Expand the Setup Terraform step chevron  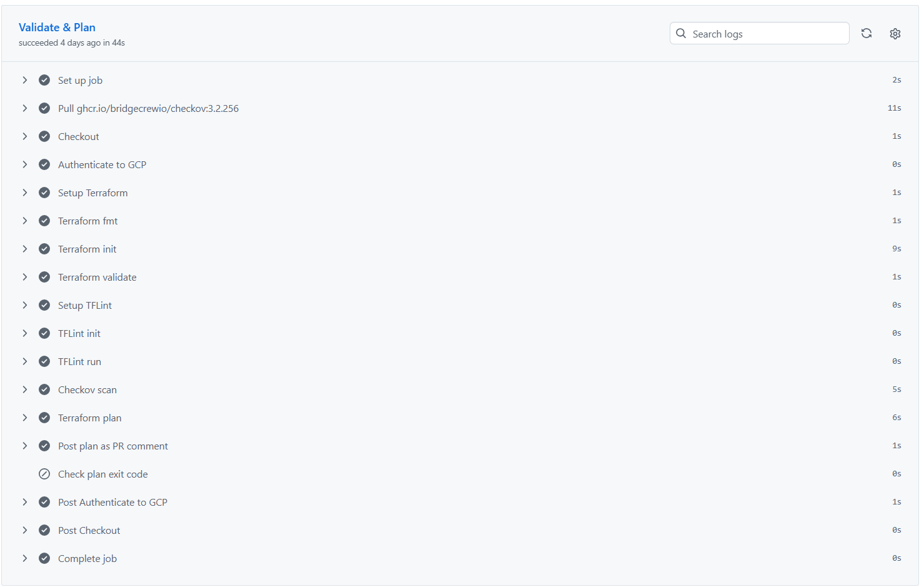[x=25, y=193]
